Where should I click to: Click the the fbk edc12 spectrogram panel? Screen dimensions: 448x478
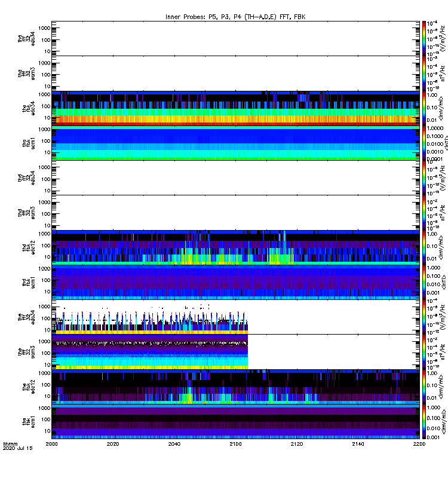(235, 387)
